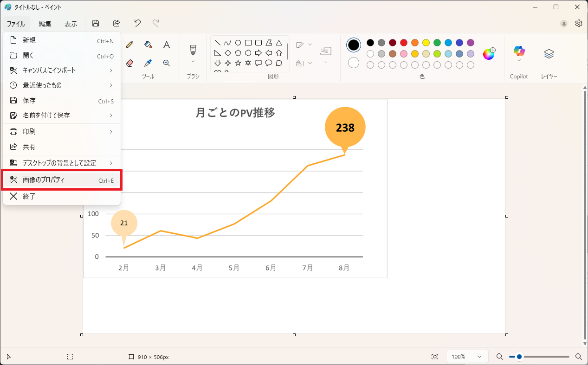The height and width of the screenshot is (365, 588).
Task: Select the Pencil tool
Action: [129, 45]
